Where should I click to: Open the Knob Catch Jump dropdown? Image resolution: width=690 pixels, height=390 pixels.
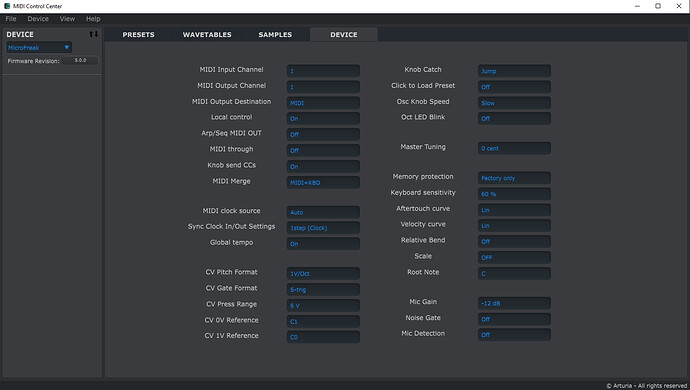pyautogui.click(x=514, y=71)
